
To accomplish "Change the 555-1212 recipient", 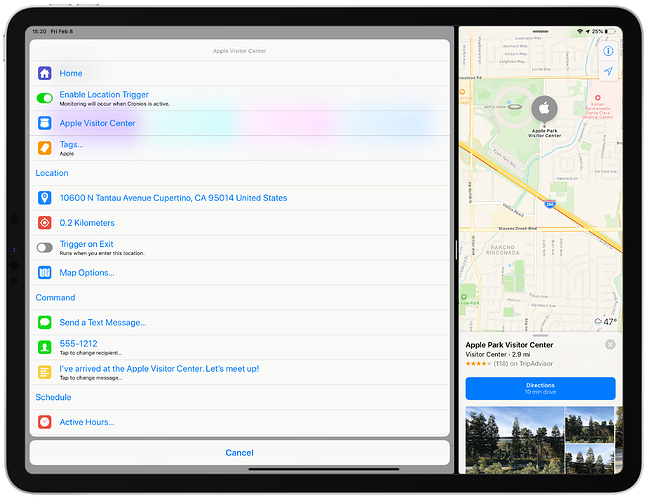I will (x=240, y=347).
